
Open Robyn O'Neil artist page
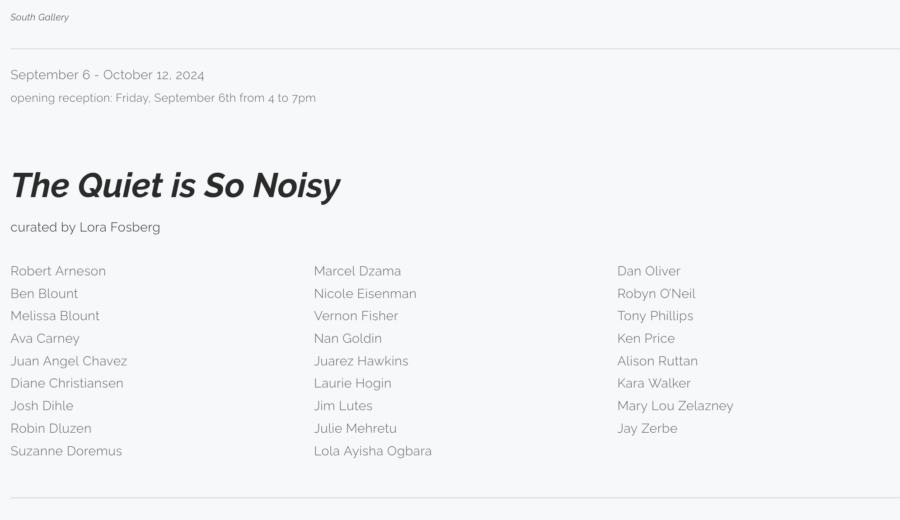tap(656, 293)
